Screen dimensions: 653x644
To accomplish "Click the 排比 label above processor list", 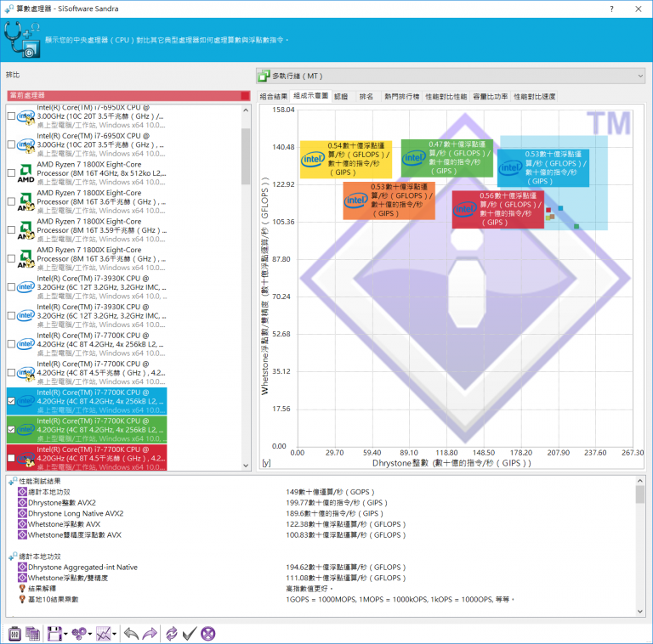I will tap(13, 75).
